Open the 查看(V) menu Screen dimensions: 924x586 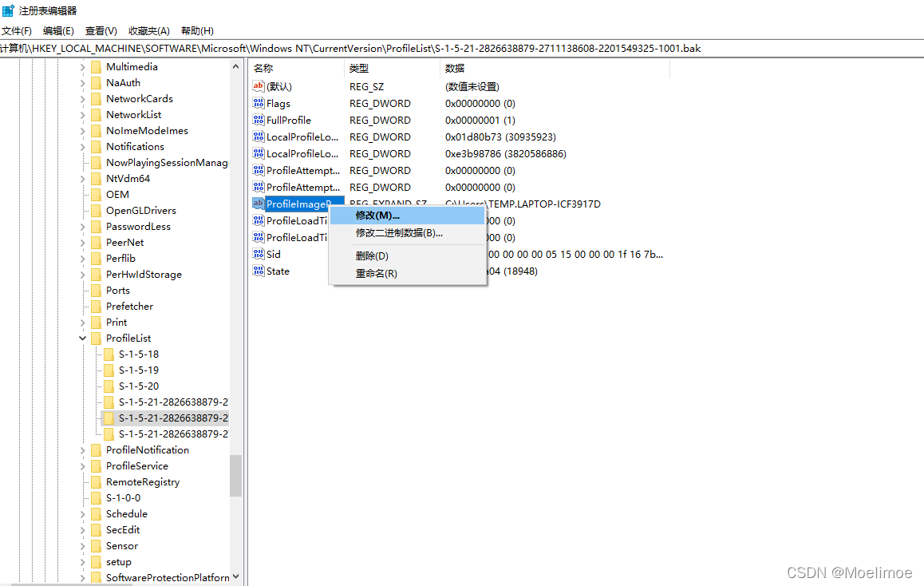[x=101, y=30]
